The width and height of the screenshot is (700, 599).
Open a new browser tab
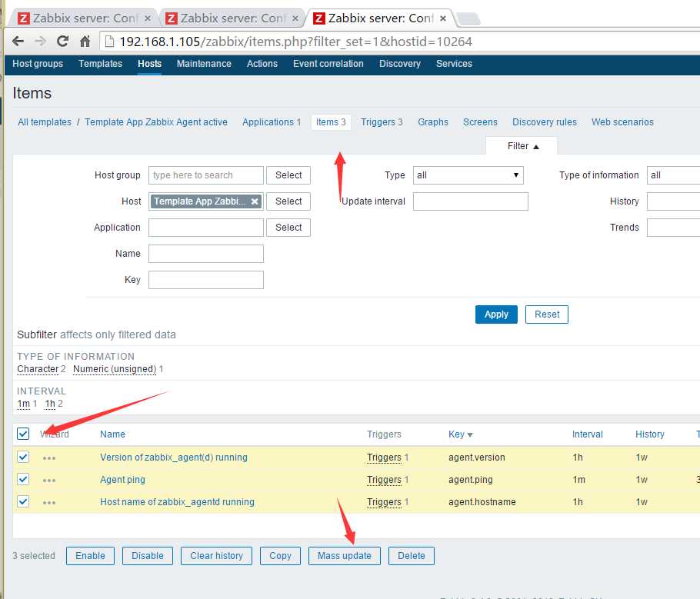click(468, 18)
